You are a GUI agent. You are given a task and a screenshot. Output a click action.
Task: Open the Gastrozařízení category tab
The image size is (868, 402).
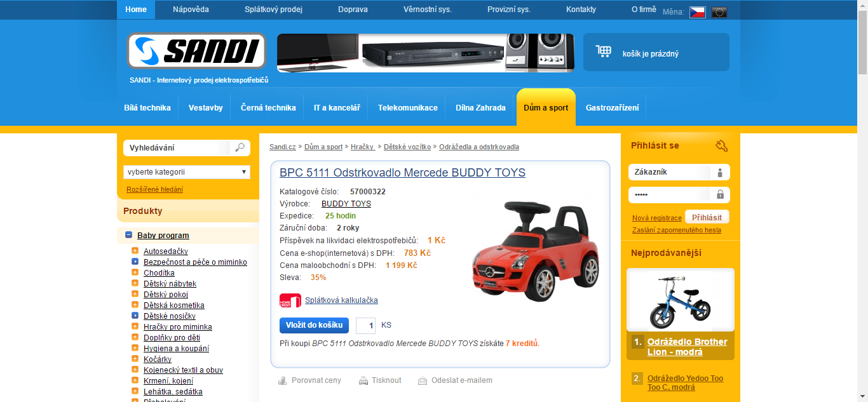tap(613, 108)
